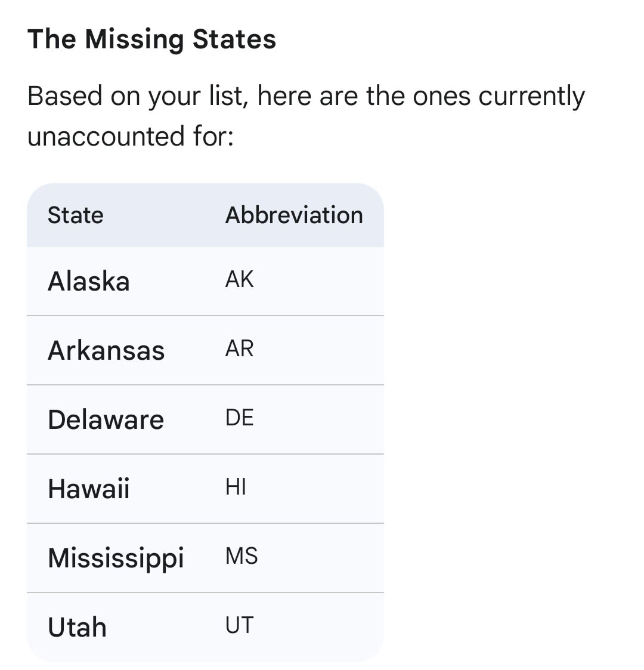Image resolution: width=644 pixels, height=670 pixels.
Task: Click the "State" column header
Action: point(76,215)
